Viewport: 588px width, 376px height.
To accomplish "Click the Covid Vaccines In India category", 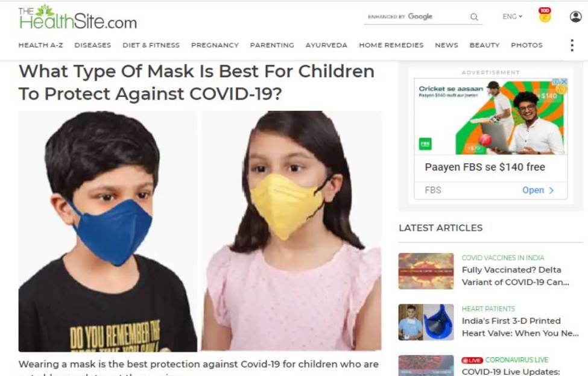I will [503, 258].
